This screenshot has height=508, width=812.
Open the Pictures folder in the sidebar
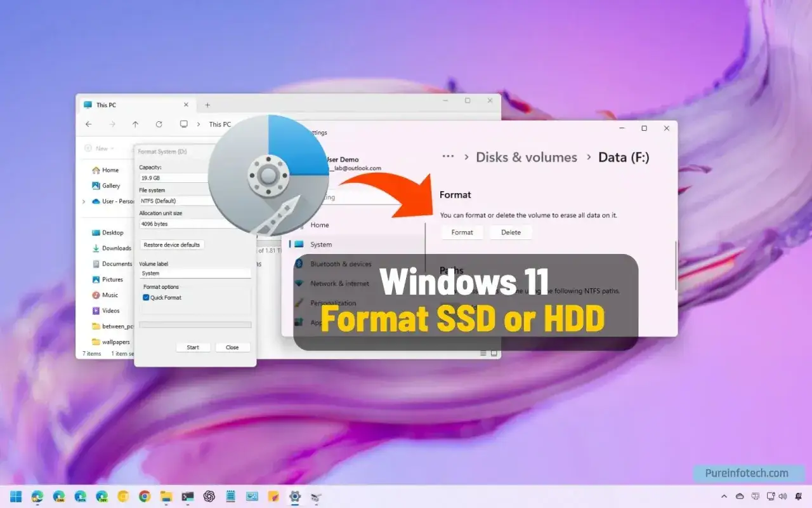point(107,279)
